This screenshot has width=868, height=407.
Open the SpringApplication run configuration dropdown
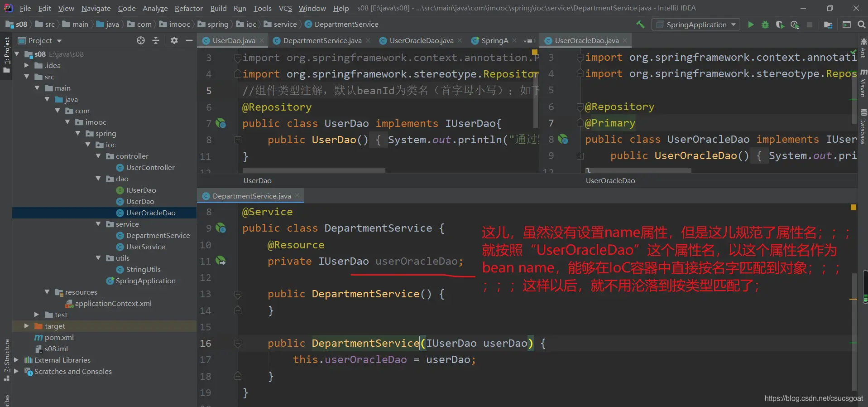(x=696, y=24)
